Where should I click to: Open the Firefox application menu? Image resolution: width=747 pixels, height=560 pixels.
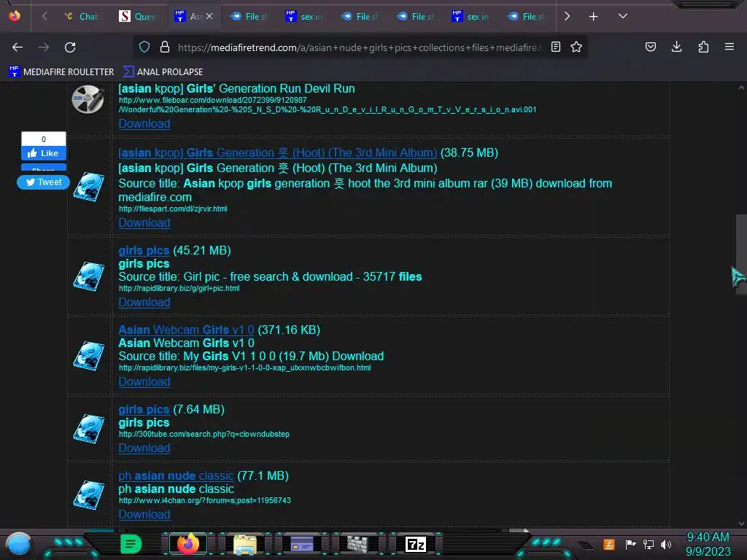click(729, 47)
